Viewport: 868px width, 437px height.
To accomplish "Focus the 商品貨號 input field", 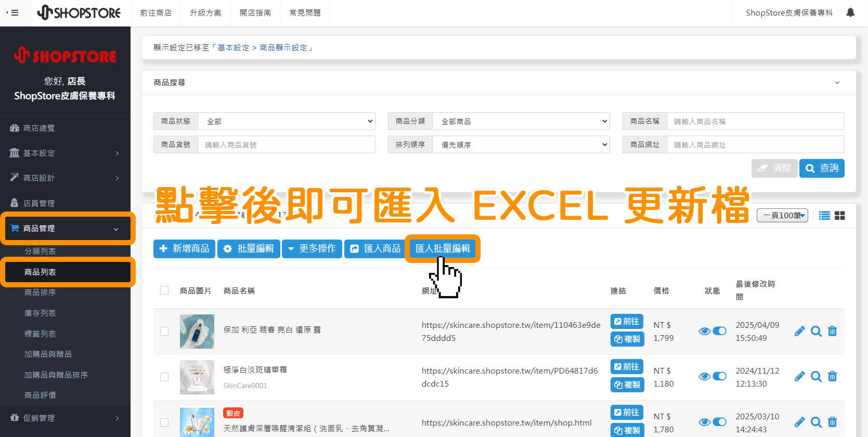I will (x=287, y=144).
